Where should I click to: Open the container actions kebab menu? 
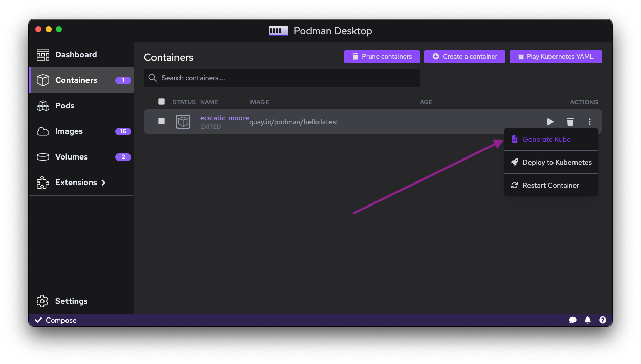pyautogui.click(x=589, y=122)
